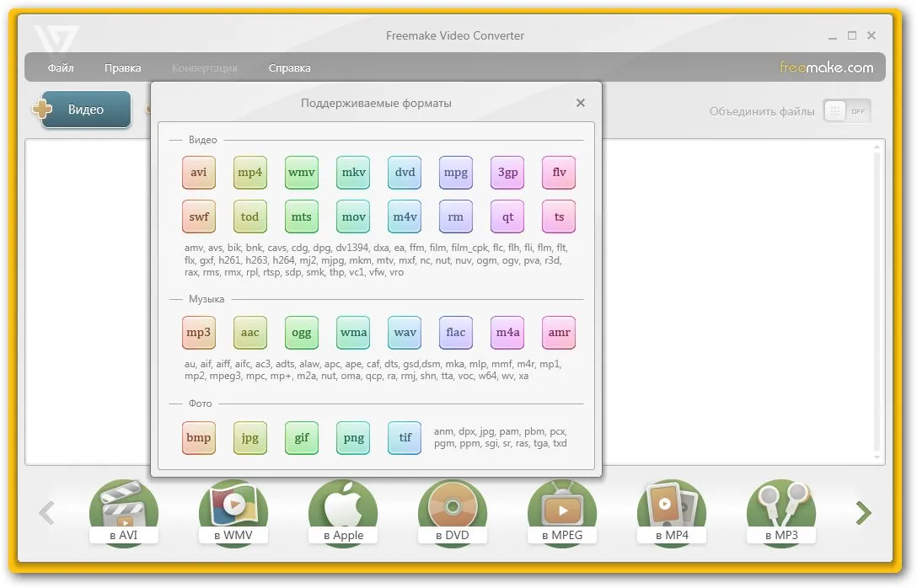Maximize the Freemake Video Converter window

(x=852, y=35)
